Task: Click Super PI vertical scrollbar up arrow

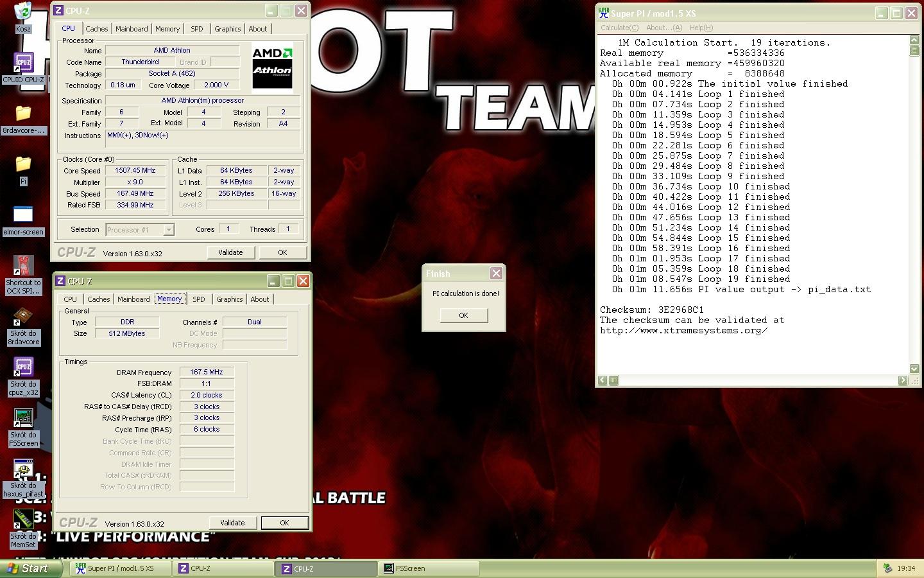Action: coord(914,40)
